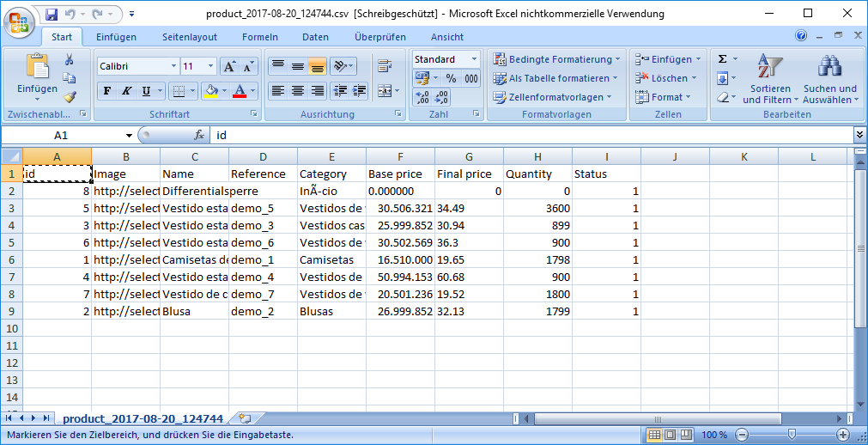Viewport: 868px width, 445px height.
Task: Click the Copy icon in Zwischenablage
Action: pyautogui.click(x=70, y=77)
